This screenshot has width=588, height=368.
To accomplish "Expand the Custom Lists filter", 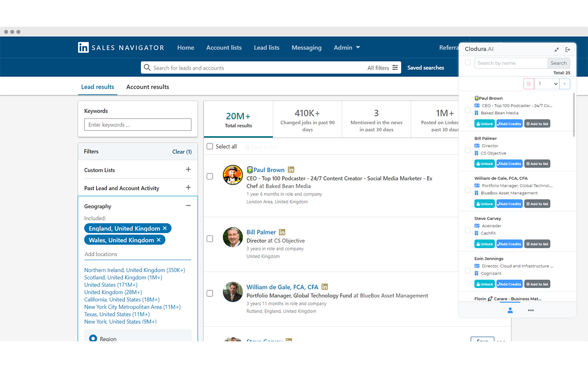I will pyautogui.click(x=188, y=170).
